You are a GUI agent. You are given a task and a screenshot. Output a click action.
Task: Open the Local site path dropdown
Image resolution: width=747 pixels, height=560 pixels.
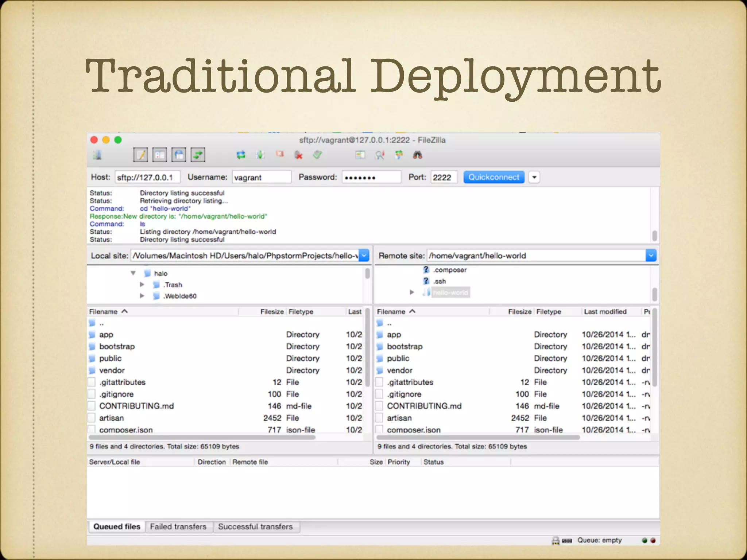point(364,256)
